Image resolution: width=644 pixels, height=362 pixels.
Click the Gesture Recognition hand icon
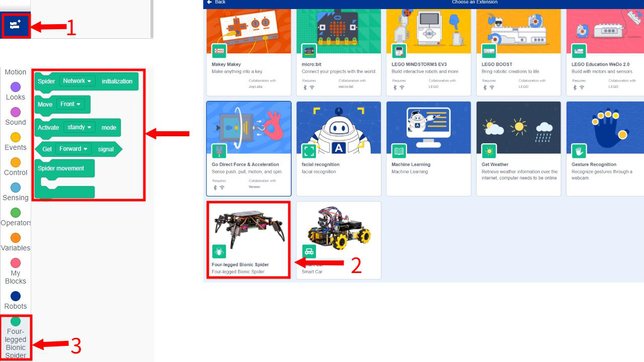(x=579, y=151)
